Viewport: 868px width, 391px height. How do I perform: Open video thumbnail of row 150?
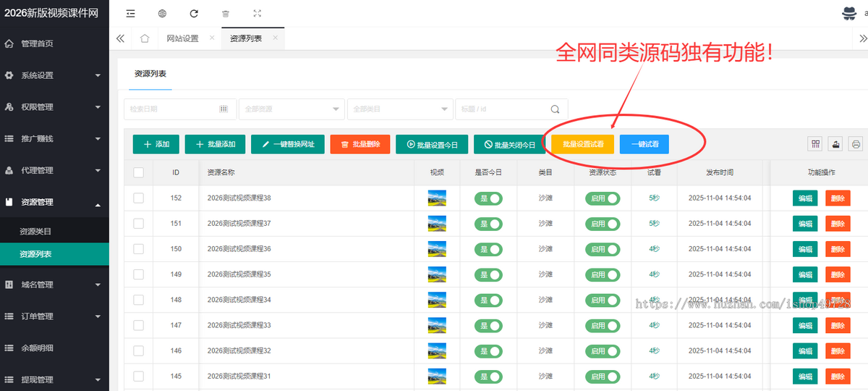click(437, 248)
